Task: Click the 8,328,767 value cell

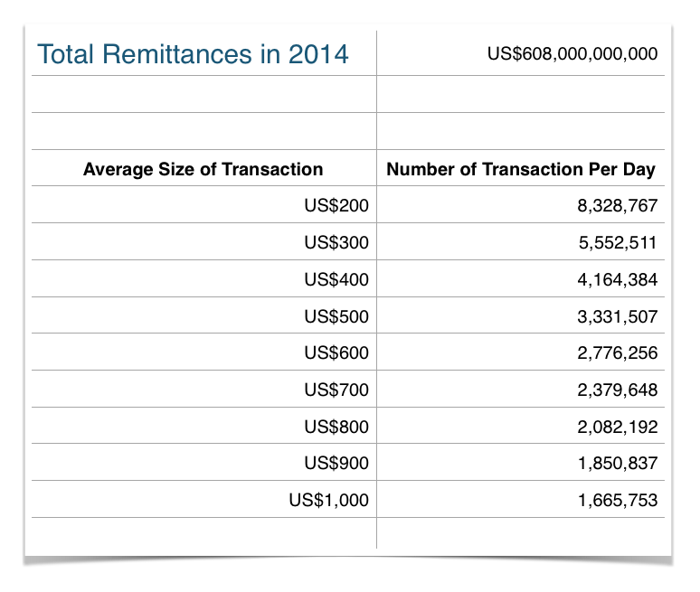Action: coord(619,206)
